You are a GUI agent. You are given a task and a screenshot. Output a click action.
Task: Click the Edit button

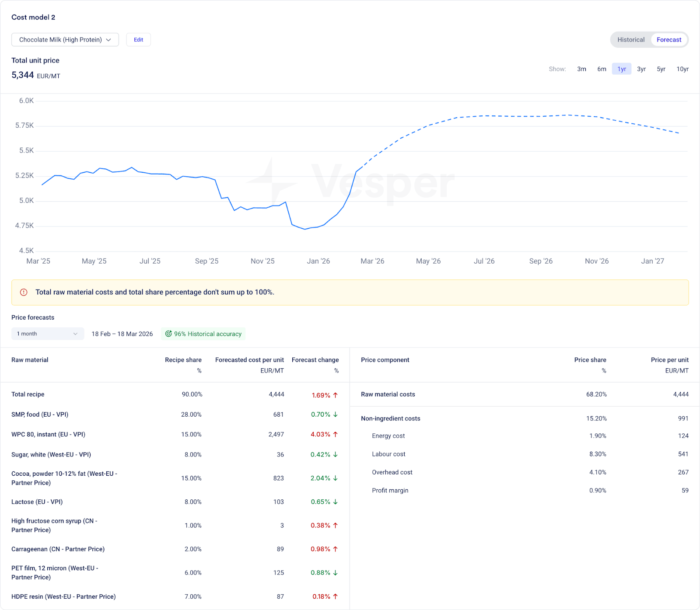pyautogui.click(x=138, y=40)
